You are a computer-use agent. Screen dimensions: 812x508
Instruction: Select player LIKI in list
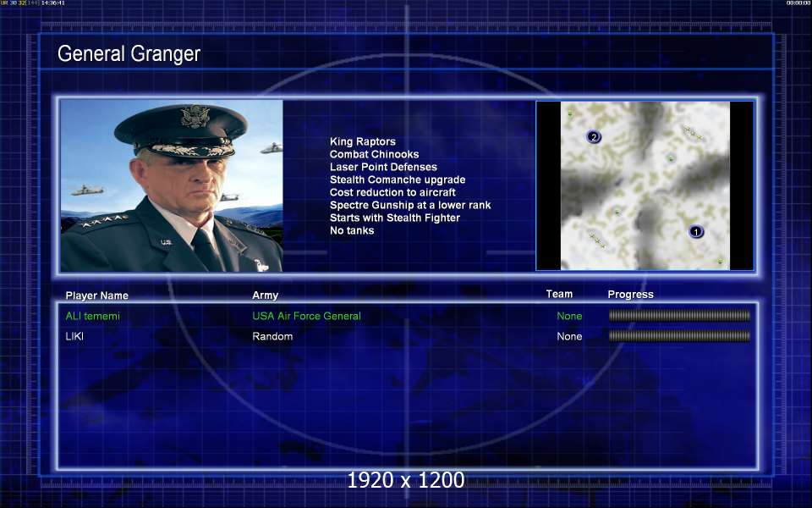(x=74, y=336)
